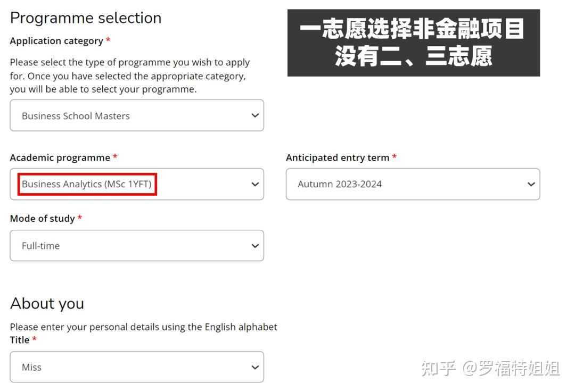The height and width of the screenshot is (392, 575).
Task: Click the About you section heading
Action: point(47,304)
